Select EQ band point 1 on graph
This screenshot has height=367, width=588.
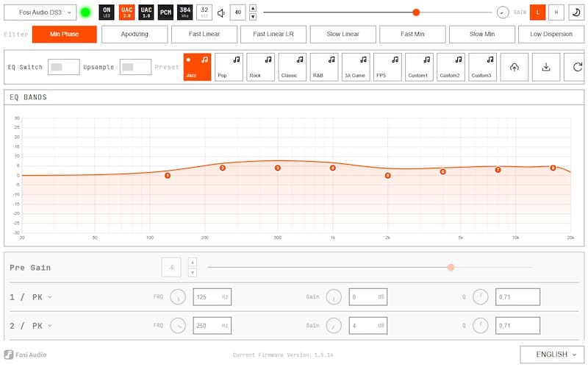(168, 176)
